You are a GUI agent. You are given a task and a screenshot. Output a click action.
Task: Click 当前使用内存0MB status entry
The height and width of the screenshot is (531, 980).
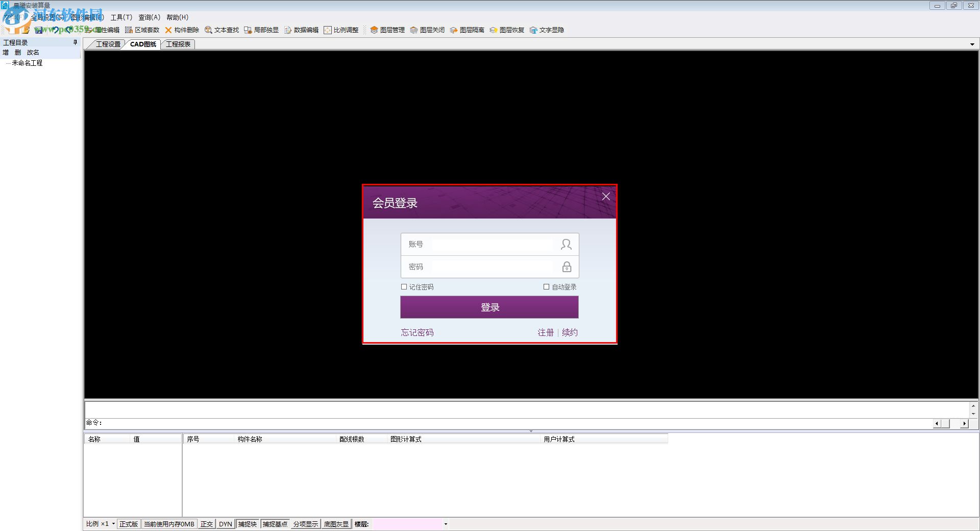point(169,524)
